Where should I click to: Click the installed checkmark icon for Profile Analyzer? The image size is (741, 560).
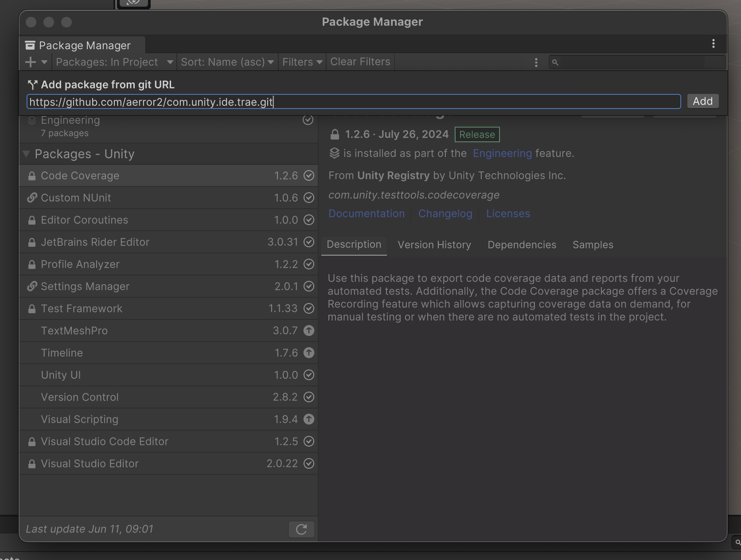tap(309, 264)
